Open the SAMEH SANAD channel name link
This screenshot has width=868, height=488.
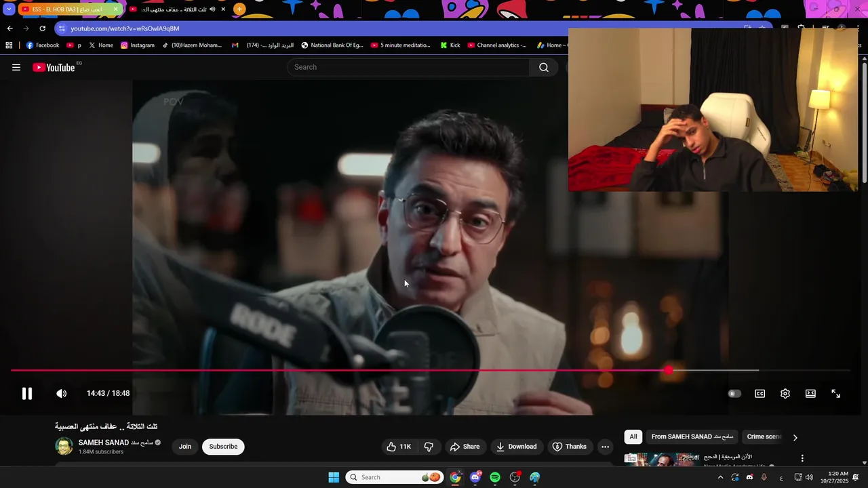tap(115, 443)
